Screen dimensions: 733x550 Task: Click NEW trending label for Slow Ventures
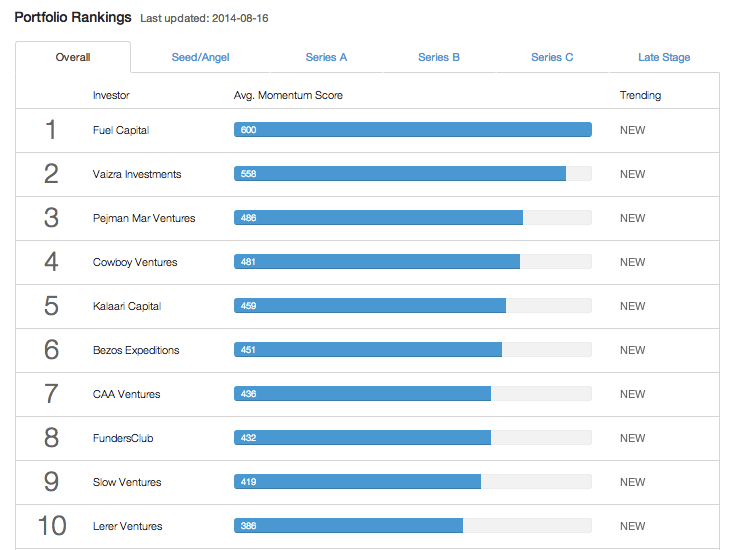pos(632,482)
